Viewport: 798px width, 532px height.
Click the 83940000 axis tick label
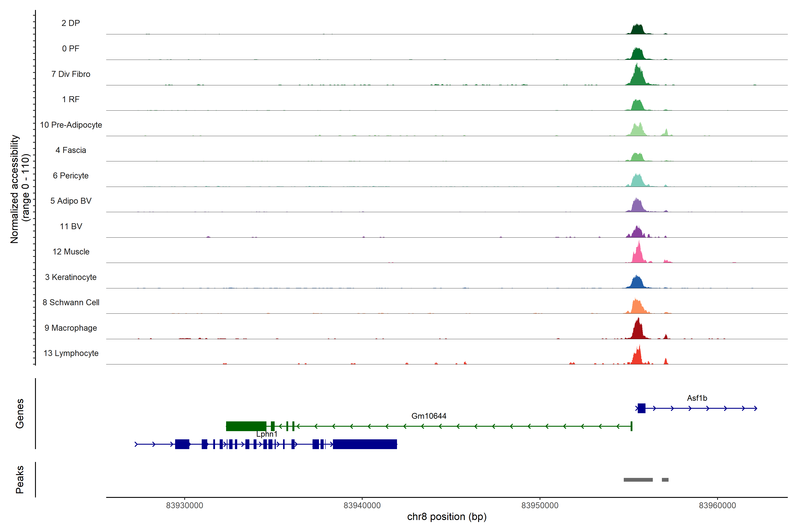click(362, 506)
